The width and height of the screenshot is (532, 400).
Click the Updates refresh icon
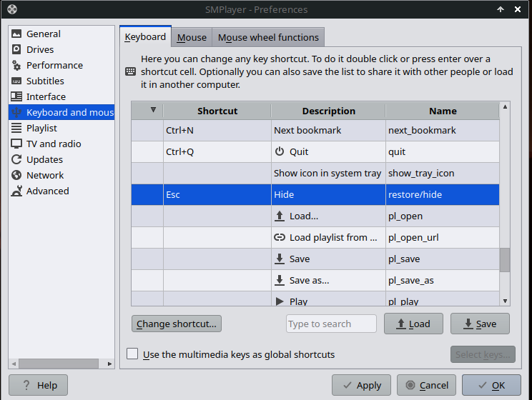[x=16, y=159]
